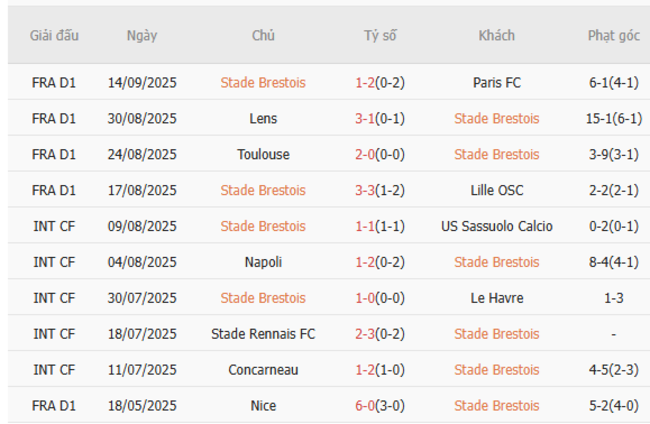
Task: Click the Lille OSC team link
Action: (496, 191)
